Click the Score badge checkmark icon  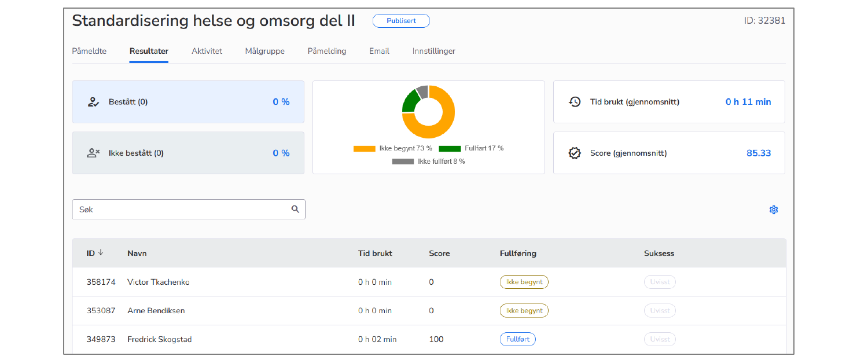point(575,153)
